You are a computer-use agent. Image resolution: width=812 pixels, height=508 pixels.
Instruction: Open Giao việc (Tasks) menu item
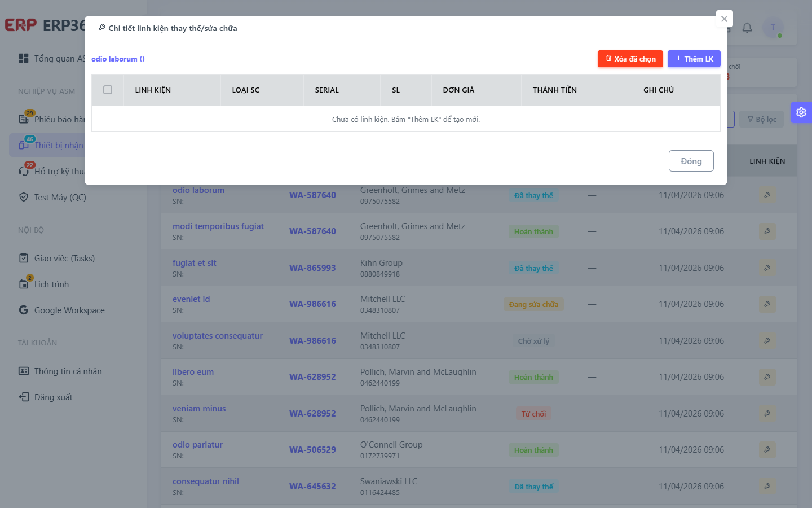click(64, 258)
